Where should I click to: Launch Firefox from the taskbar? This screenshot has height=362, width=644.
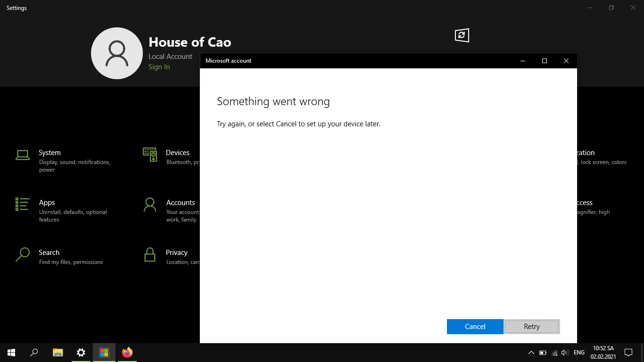pos(127,353)
